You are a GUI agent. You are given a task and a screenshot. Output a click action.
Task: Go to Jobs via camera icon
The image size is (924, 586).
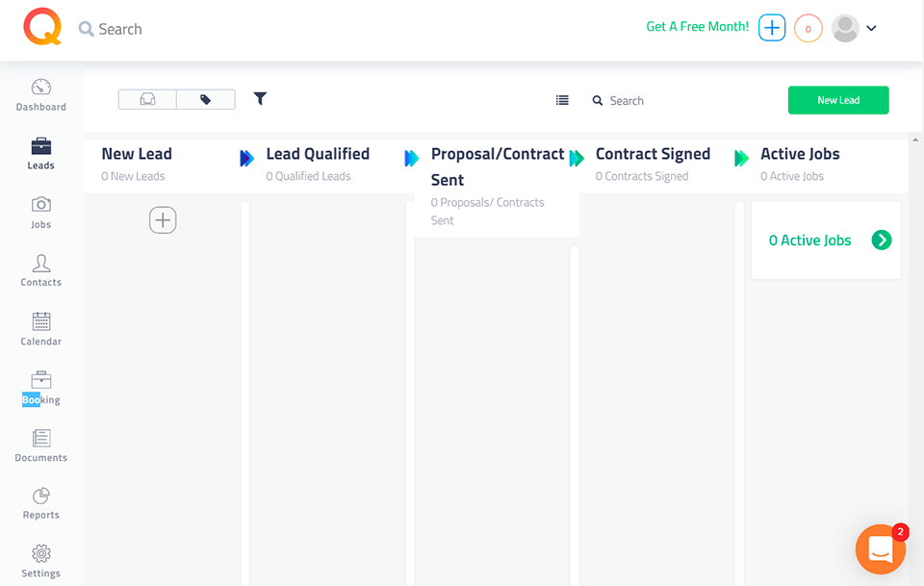[40, 212]
